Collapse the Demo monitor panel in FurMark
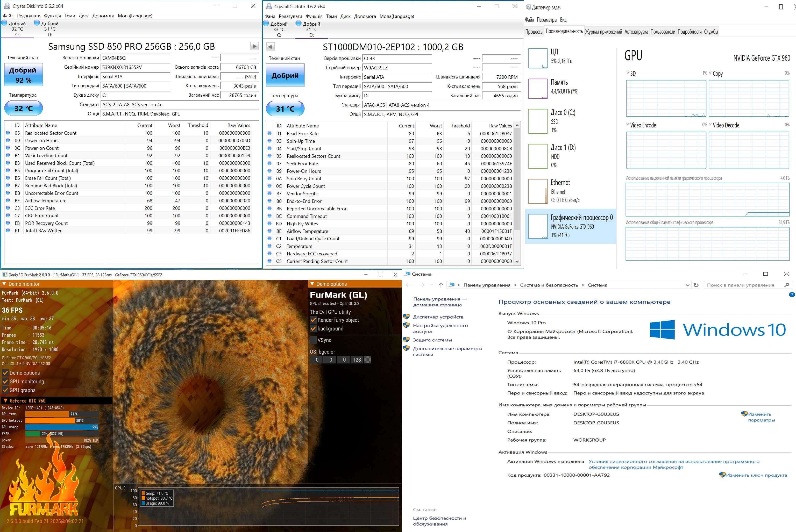796x532 pixels. coord(4,284)
